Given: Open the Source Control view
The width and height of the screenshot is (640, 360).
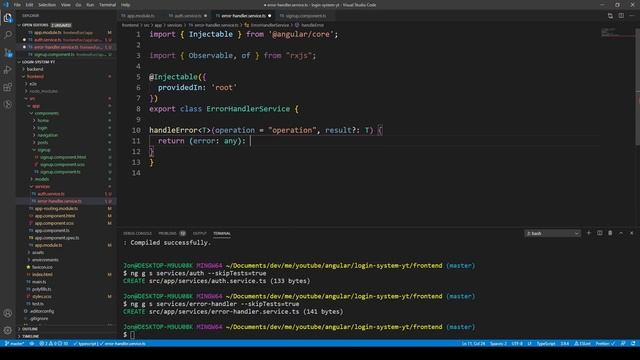Looking at the screenshot, I should tap(8, 53).
